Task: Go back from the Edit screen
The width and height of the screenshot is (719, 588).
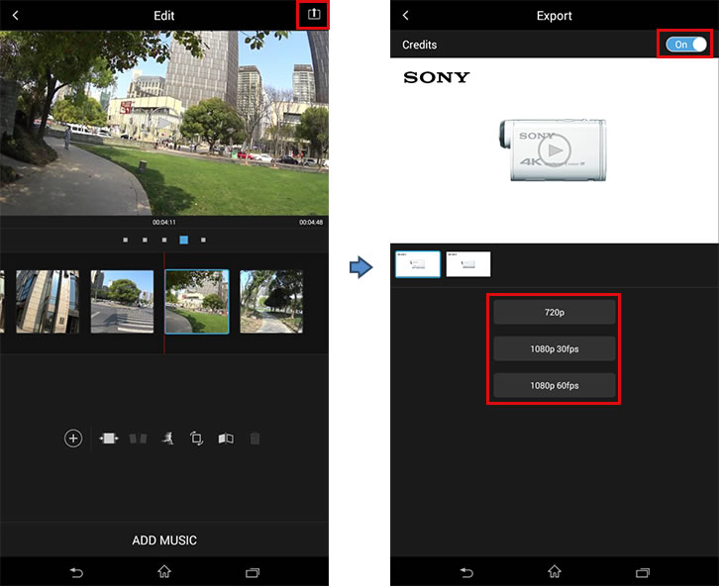Action: [x=15, y=15]
